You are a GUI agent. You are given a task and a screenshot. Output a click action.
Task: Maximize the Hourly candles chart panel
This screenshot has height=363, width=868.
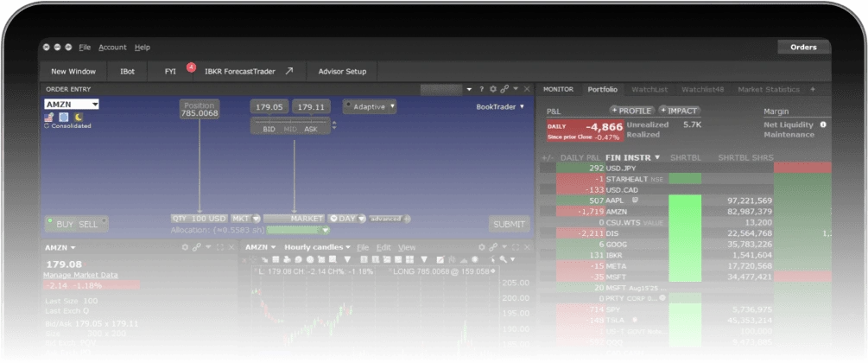coord(516,247)
